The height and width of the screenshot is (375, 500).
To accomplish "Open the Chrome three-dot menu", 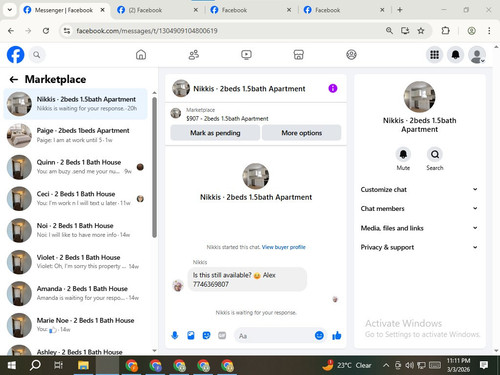I will (489, 31).
